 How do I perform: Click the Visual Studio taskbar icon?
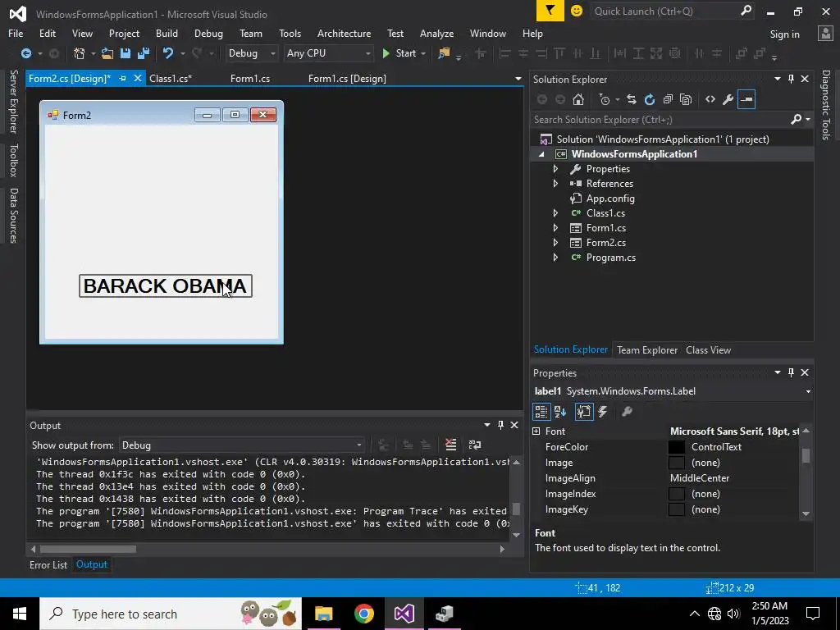point(404,614)
